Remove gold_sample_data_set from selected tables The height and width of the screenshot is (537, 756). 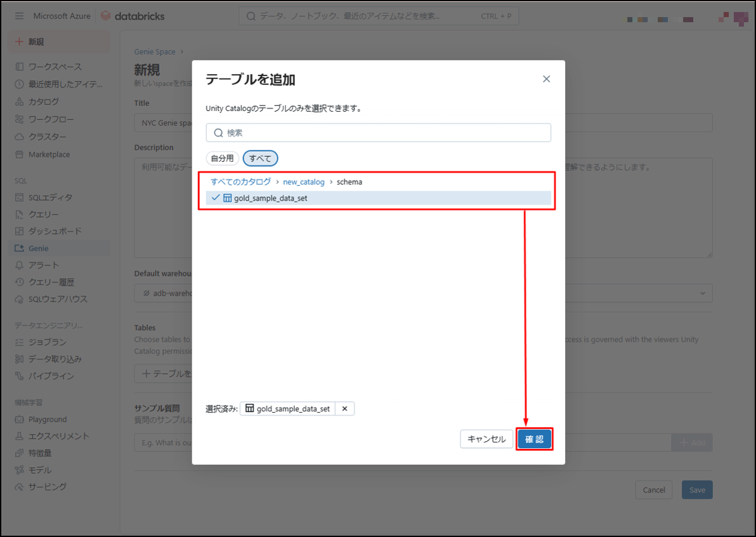click(345, 409)
